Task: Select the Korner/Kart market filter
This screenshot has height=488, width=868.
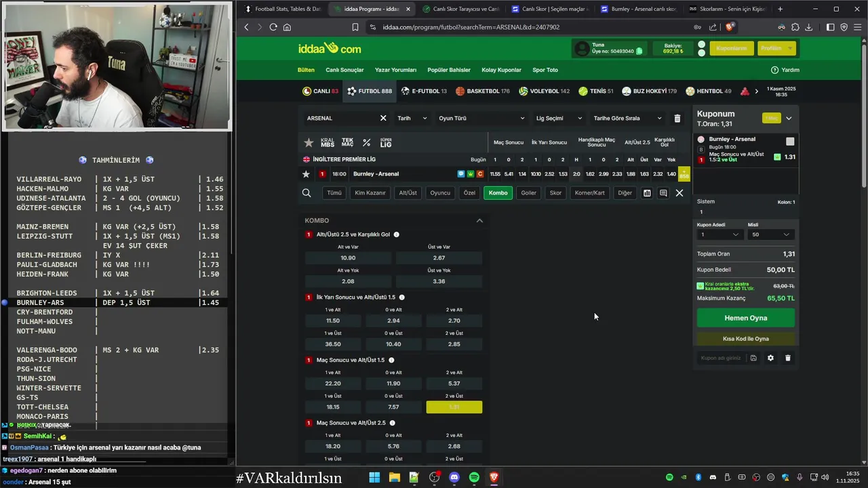Action: (x=590, y=193)
